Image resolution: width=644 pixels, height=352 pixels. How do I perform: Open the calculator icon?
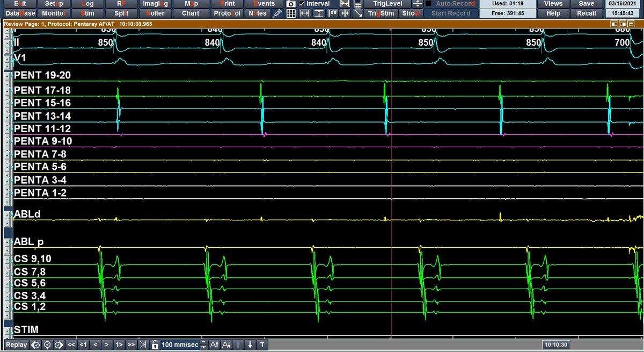click(358, 4)
